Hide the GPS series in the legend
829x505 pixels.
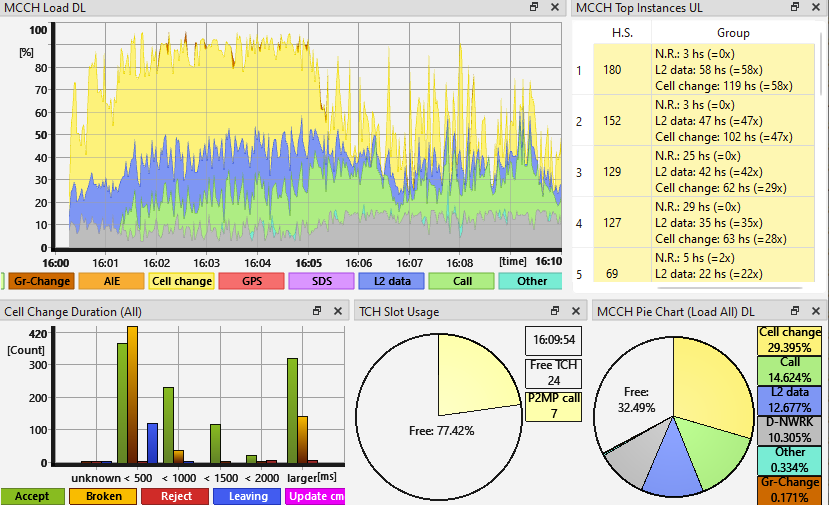pyautogui.click(x=251, y=281)
